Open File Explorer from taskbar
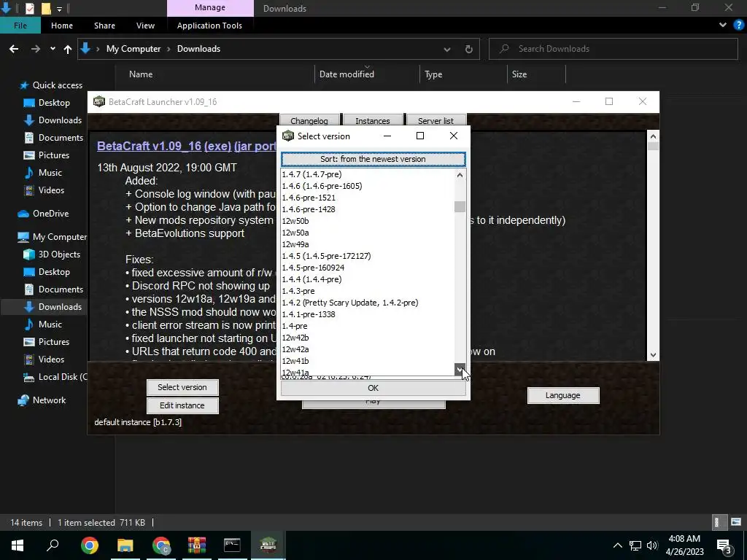This screenshot has height=560, width=747. (125, 545)
